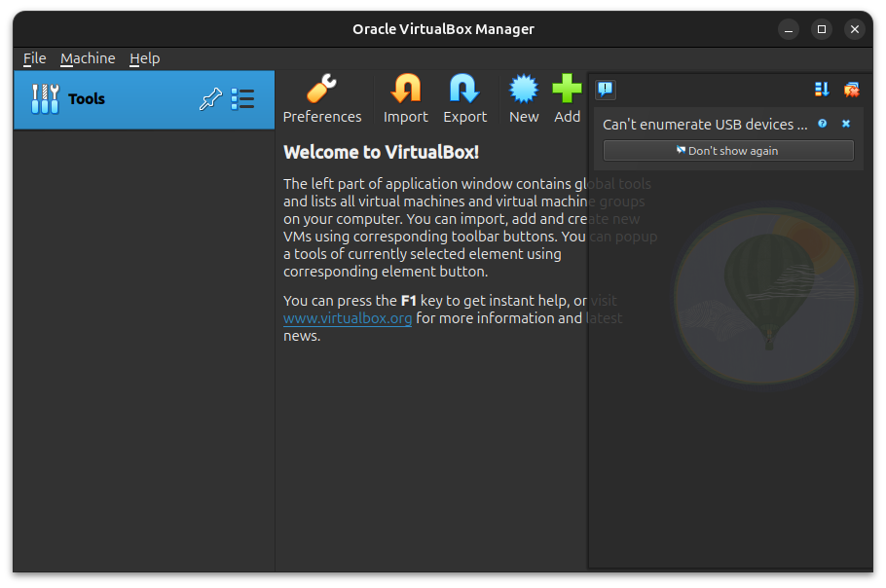This screenshot has width=886, height=588.
Task: Click the help icon on USB notification
Action: point(823,124)
